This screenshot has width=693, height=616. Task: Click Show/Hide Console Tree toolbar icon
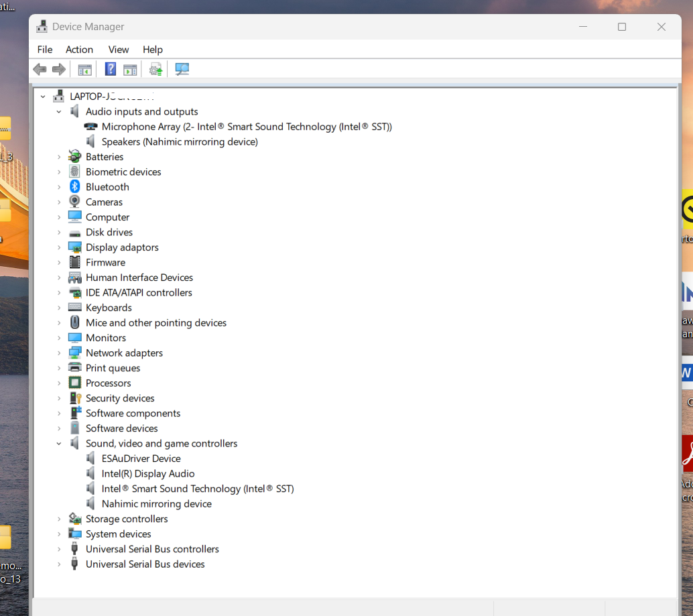84,69
